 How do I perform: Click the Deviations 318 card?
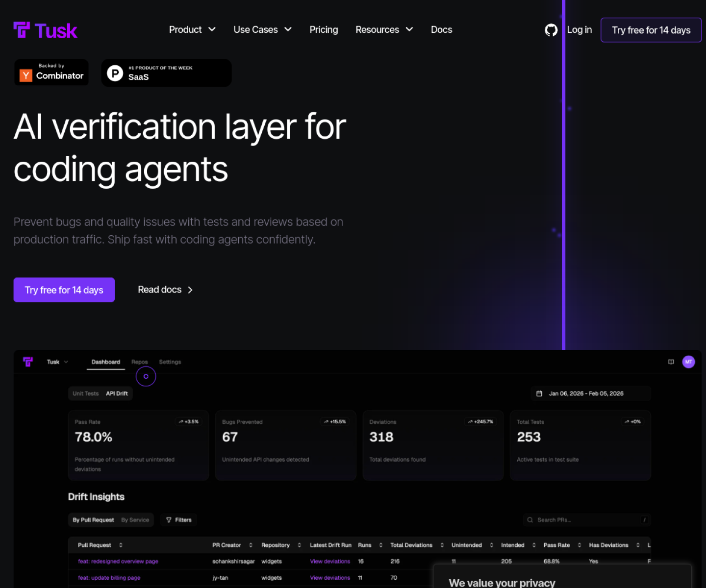(433, 445)
